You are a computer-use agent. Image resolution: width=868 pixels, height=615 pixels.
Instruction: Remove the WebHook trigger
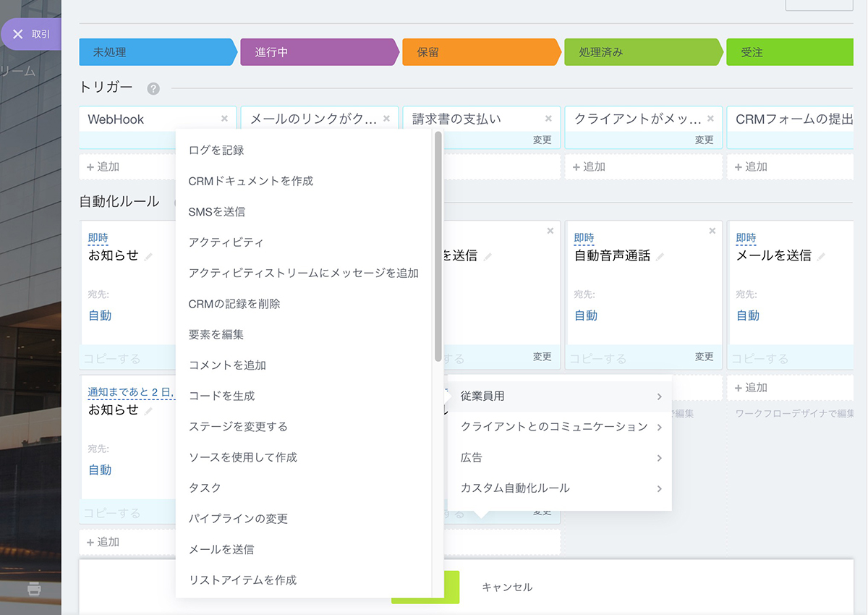[224, 119]
